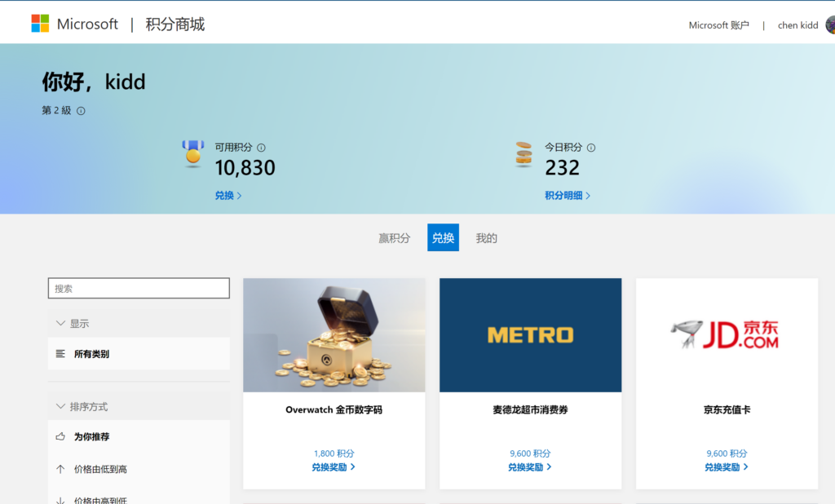This screenshot has height=504, width=835.
Task: Click the 第 2 級 level text
Action: pos(56,110)
